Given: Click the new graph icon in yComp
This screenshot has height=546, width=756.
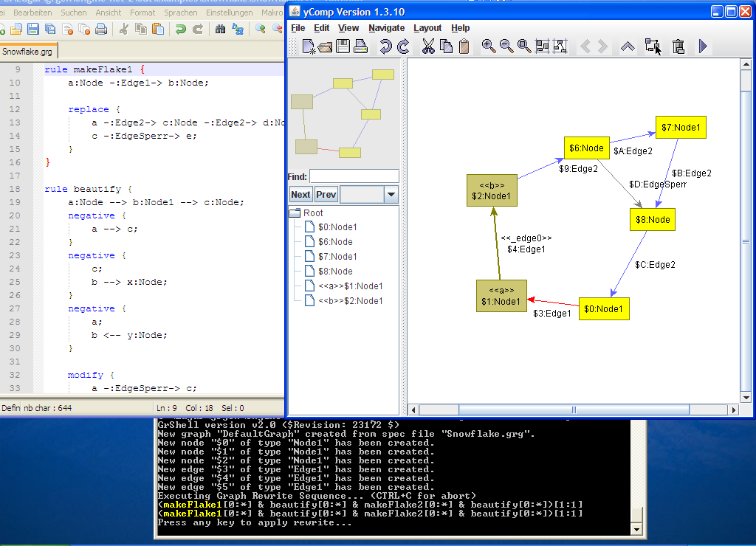Looking at the screenshot, I should (x=309, y=46).
